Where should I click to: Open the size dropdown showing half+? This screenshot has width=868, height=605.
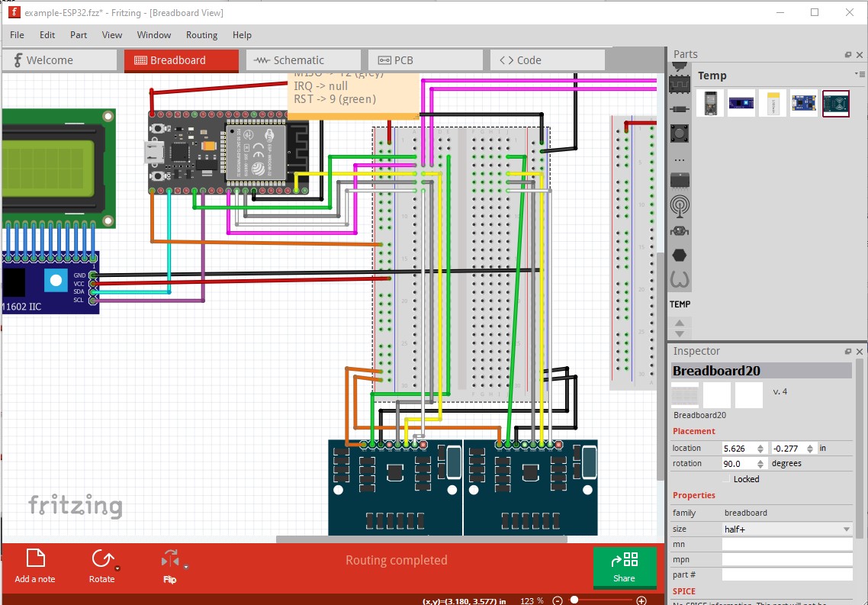tap(786, 529)
